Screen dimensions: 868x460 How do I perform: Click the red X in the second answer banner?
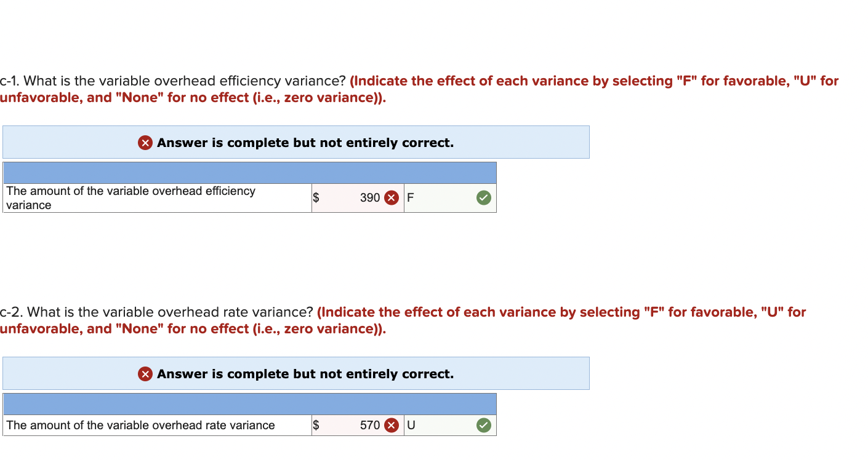point(145,373)
